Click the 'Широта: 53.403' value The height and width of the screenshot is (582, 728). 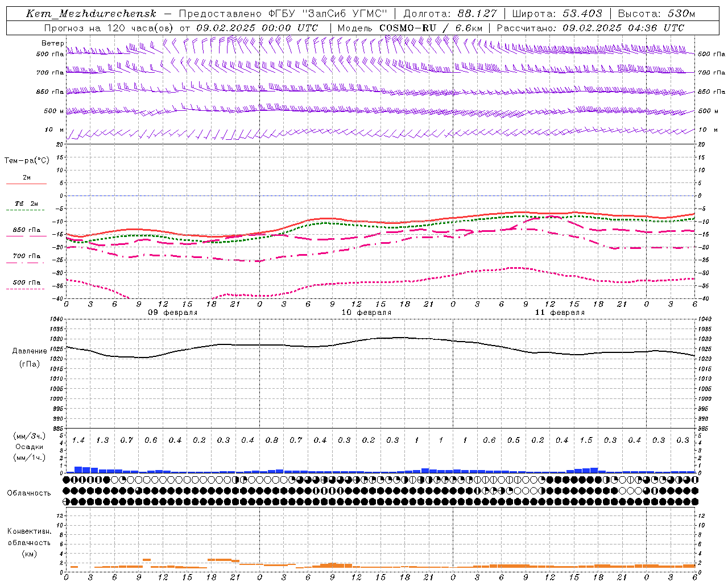click(x=557, y=14)
